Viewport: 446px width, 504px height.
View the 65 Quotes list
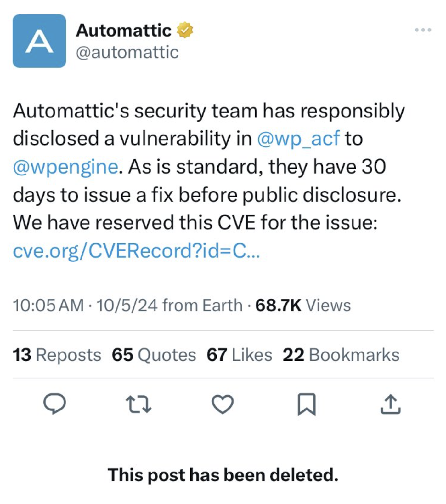click(154, 355)
